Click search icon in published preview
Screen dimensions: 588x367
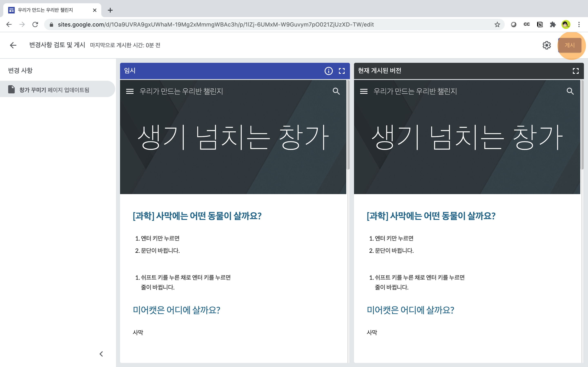pos(570,91)
